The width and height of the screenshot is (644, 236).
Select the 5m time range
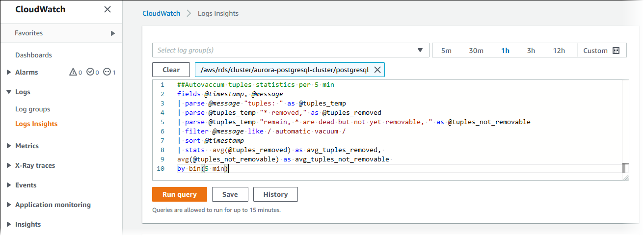(446, 51)
